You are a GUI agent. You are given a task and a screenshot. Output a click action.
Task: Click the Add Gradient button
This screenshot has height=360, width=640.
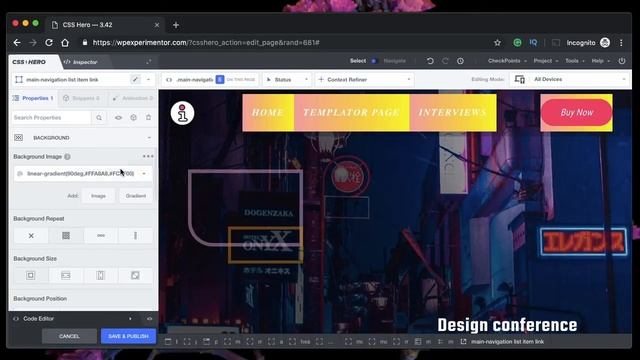pos(136,196)
